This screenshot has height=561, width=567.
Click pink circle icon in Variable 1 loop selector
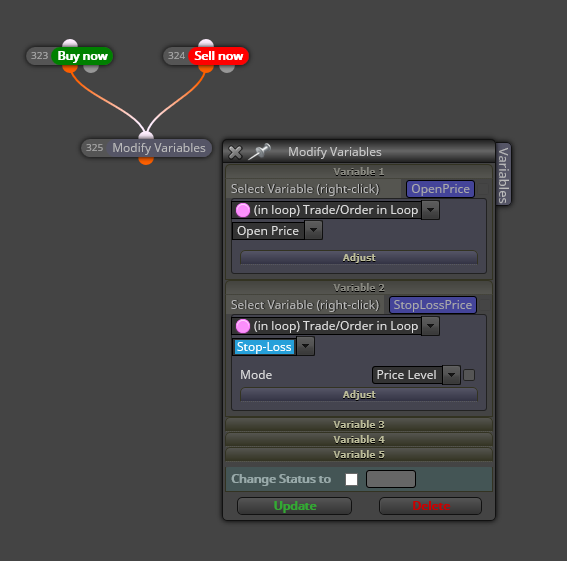pos(243,210)
